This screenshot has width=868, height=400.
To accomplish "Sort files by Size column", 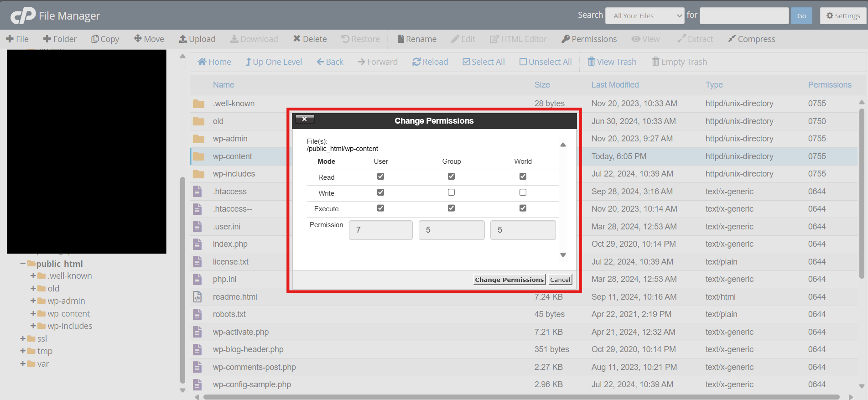I will tap(542, 85).
